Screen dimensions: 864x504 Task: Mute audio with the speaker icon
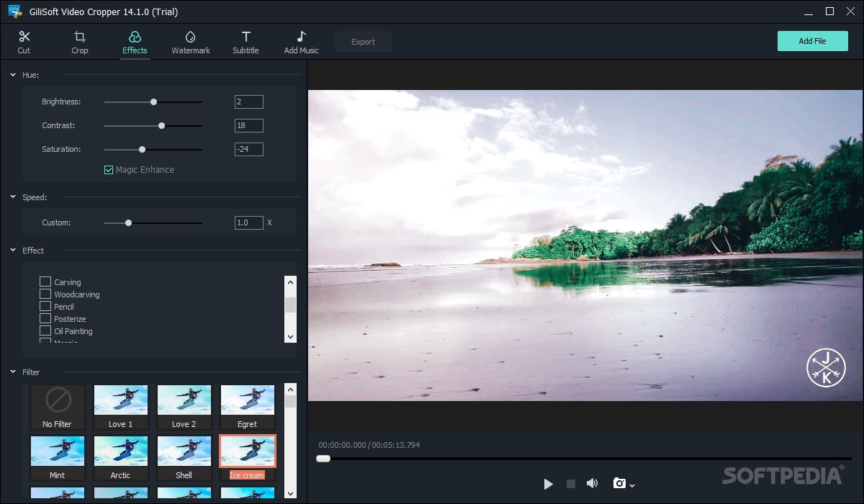point(593,483)
